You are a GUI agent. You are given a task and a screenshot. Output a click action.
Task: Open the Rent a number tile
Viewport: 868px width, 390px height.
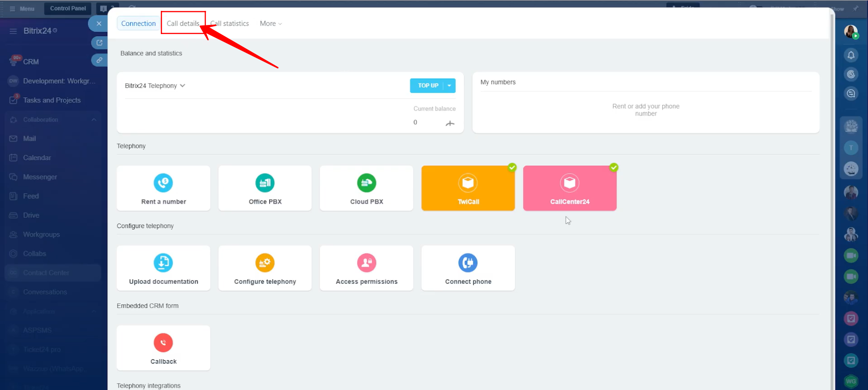click(x=163, y=188)
